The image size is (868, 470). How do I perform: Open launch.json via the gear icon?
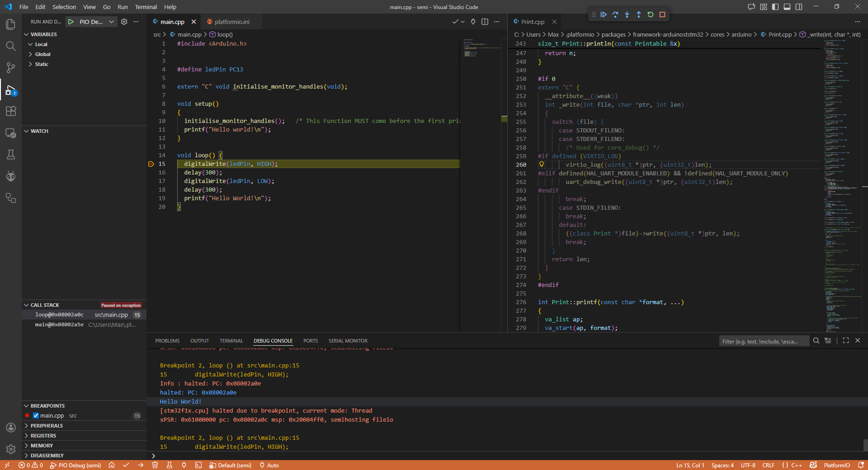click(x=124, y=22)
